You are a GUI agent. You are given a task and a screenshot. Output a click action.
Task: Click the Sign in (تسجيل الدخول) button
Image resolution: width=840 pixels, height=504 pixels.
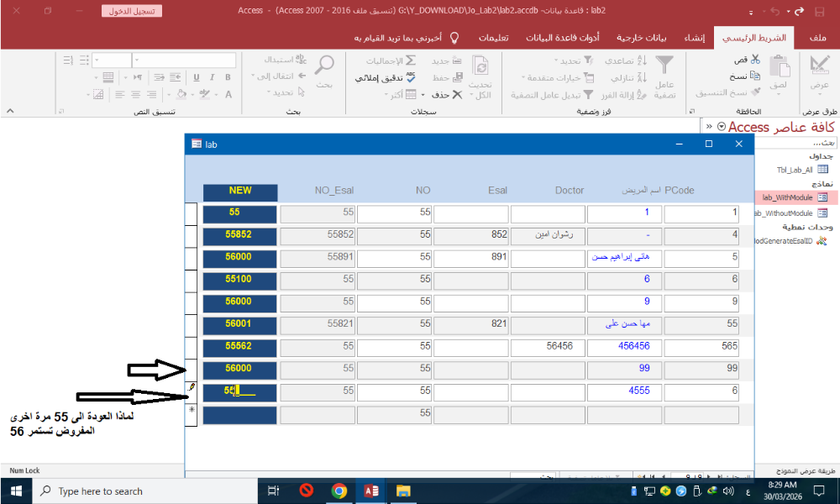(x=133, y=12)
